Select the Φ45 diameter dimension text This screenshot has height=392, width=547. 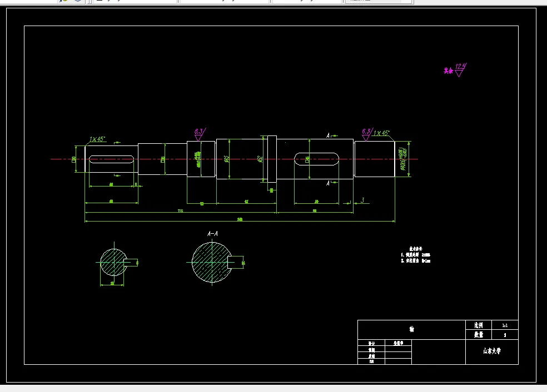click(x=226, y=159)
